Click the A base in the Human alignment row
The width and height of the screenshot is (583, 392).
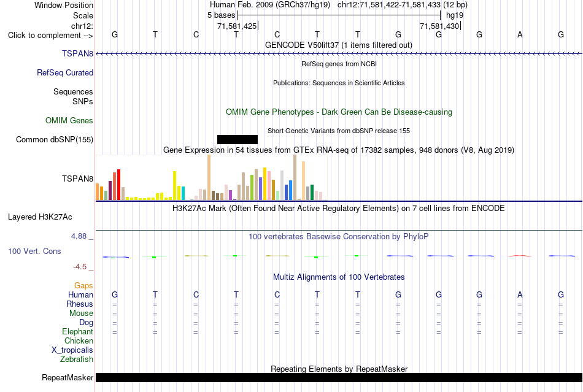tap(520, 294)
